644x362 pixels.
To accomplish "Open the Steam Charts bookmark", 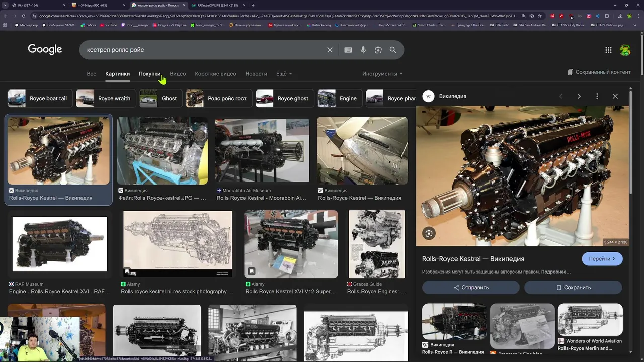I will click(x=429, y=25).
